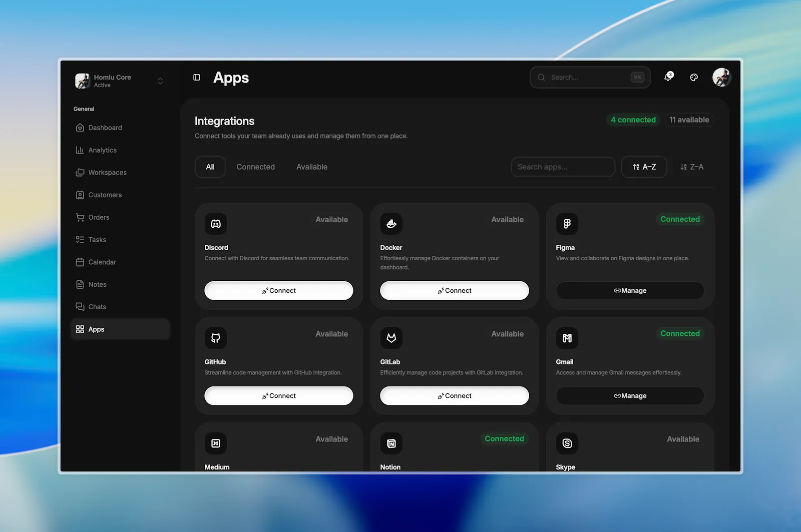Manage the Gmail integration
The height and width of the screenshot is (532, 801).
[x=630, y=396]
